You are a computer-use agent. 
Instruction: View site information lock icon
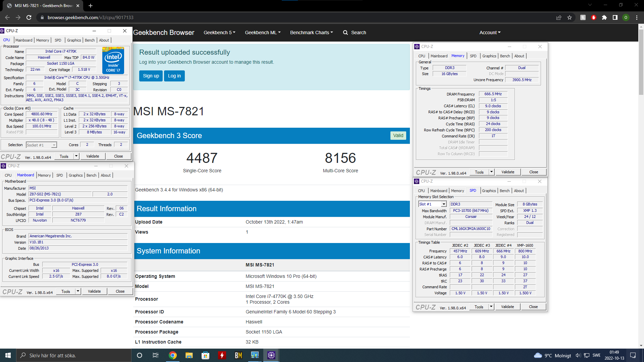click(42, 17)
